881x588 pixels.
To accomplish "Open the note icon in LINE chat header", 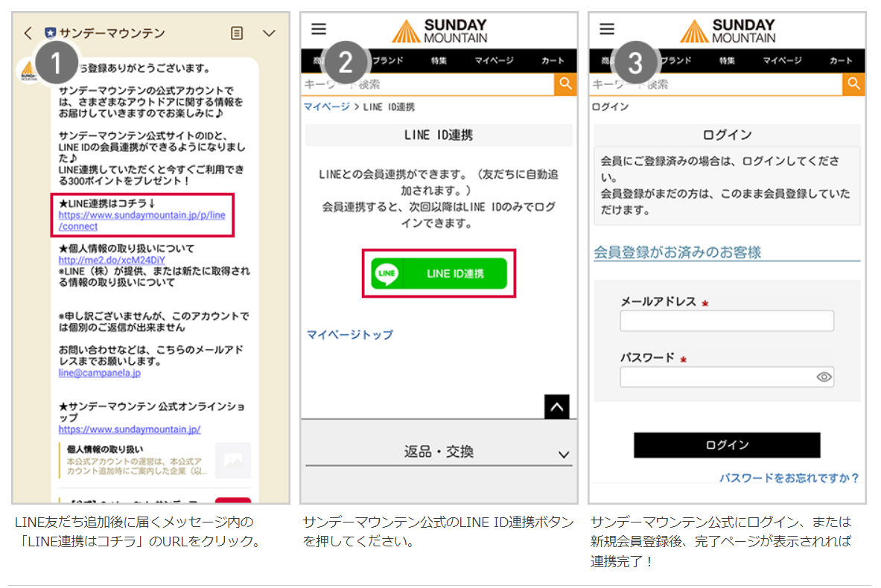I will (x=237, y=33).
